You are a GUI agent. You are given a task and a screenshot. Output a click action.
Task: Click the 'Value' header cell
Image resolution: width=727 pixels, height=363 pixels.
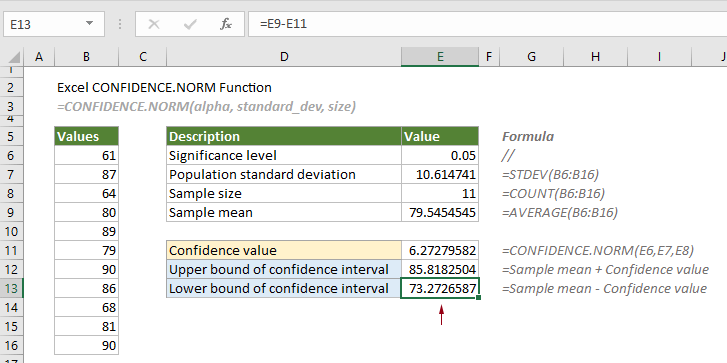click(440, 136)
